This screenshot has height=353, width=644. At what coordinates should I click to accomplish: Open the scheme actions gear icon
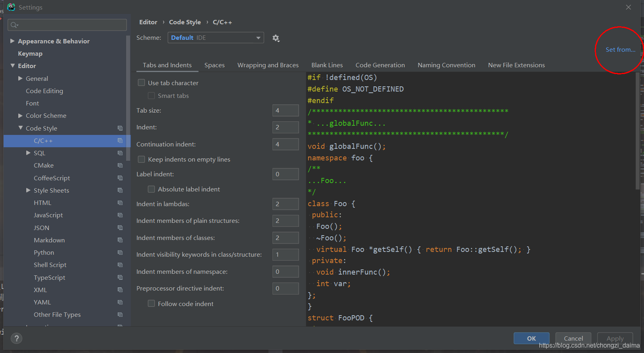click(x=276, y=38)
